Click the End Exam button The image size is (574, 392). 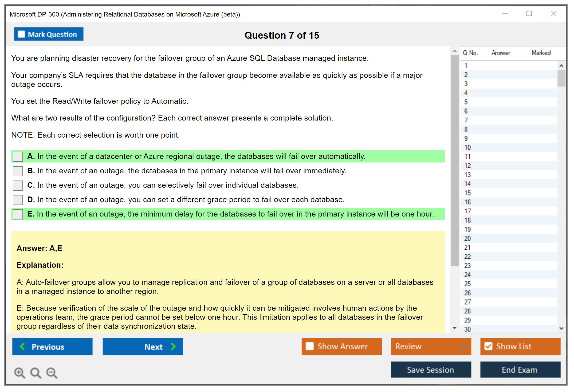(x=520, y=370)
